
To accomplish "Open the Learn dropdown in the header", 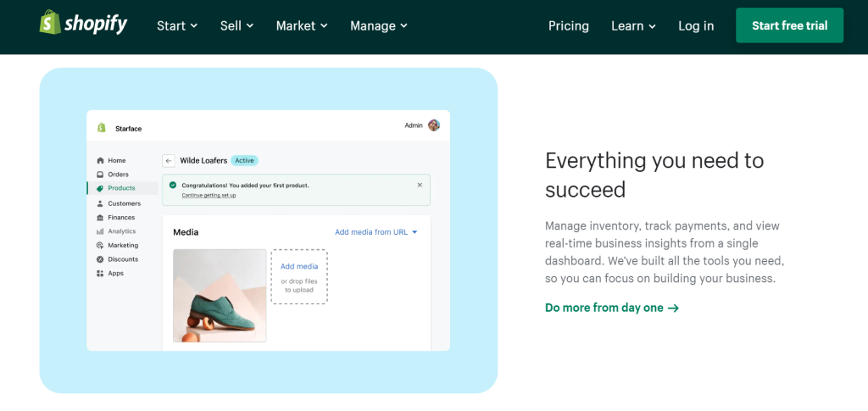I will click(633, 25).
